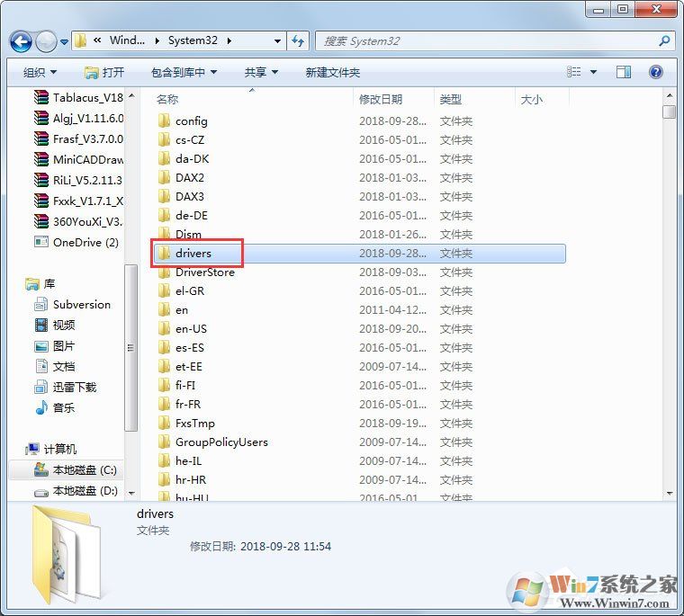Open the 图片 library

[x=55, y=345]
